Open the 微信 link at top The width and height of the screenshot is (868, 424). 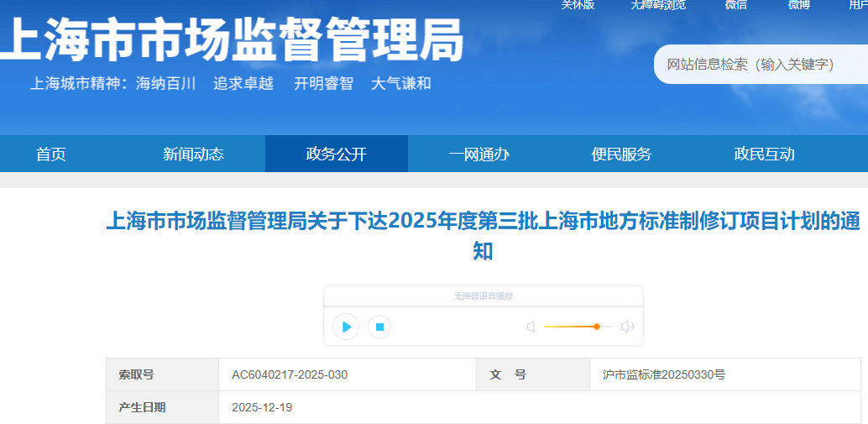[x=735, y=5]
